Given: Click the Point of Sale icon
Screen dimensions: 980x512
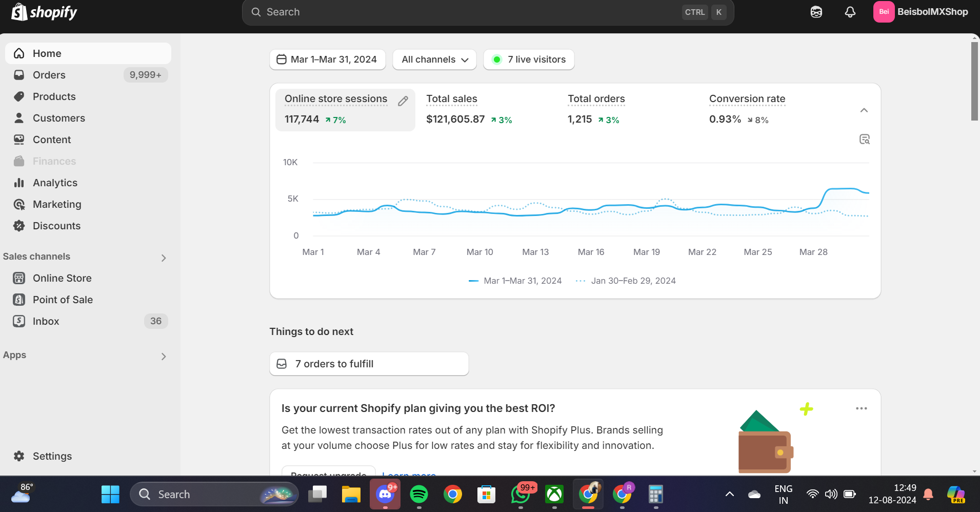Looking at the screenshot, I should pos(19,300).
